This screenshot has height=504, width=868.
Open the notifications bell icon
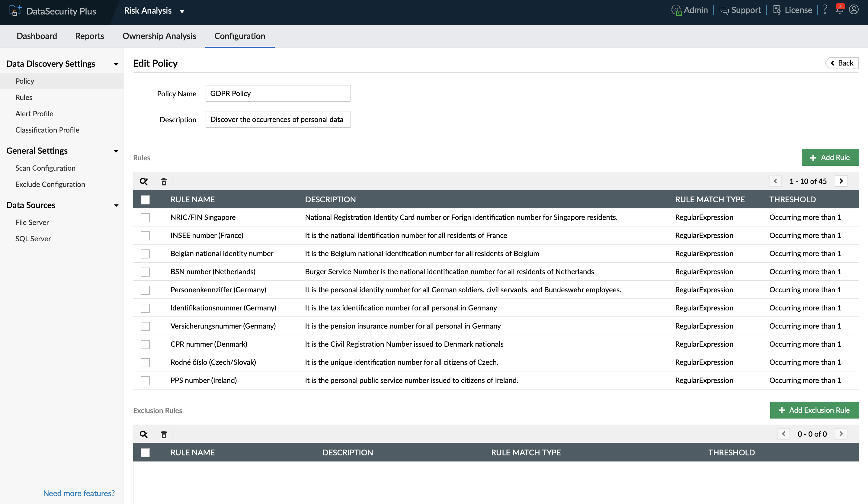pos(839,10)
